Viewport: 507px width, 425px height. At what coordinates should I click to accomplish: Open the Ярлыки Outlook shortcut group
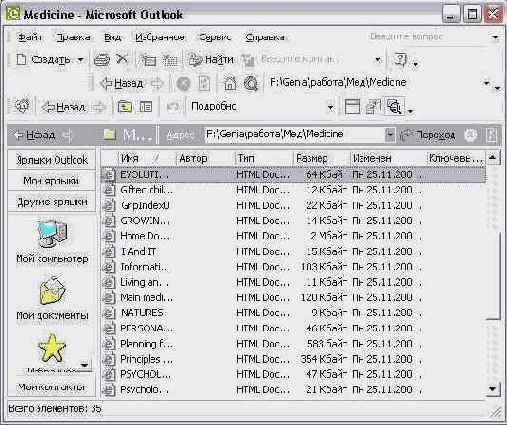[x=52, y=160]
